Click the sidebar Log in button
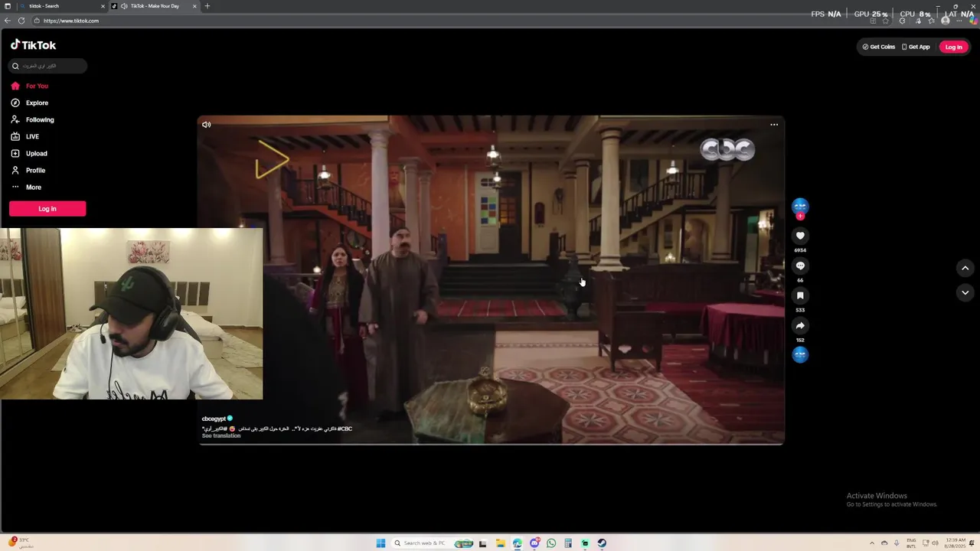Image resolution: width=980 pixels, height=551 pixels. coord(47,208)
